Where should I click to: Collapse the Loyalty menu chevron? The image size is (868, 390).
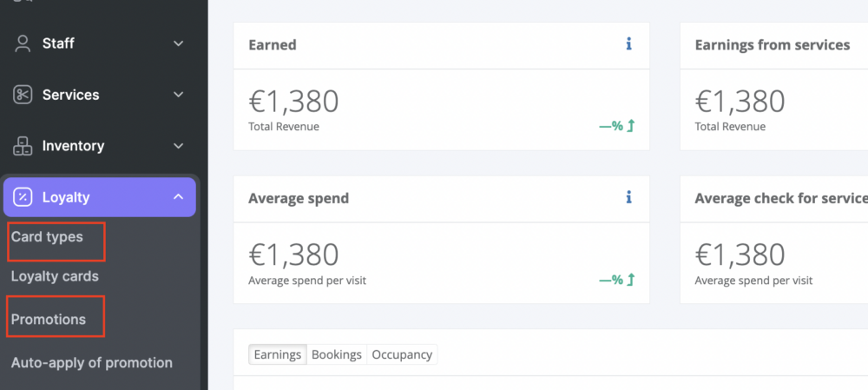pos(178,196)
